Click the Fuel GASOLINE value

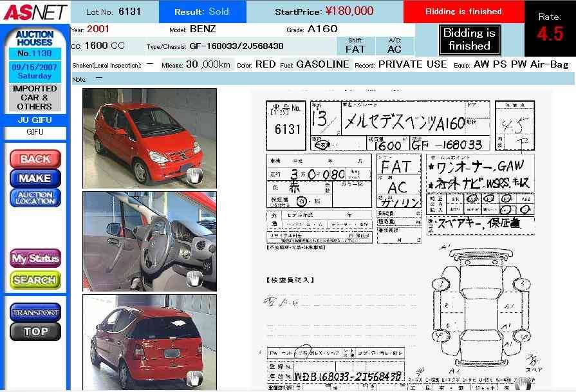[322, 64]
